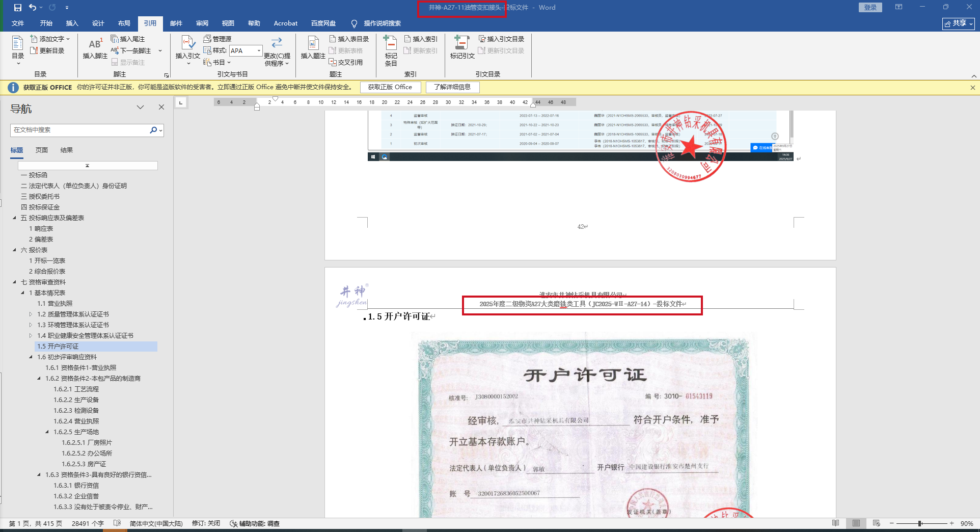Image resolution: width=980 pixels, height=532 pixels.
Task: Click the 了解详细信息 button
Action: pos(452,87)
